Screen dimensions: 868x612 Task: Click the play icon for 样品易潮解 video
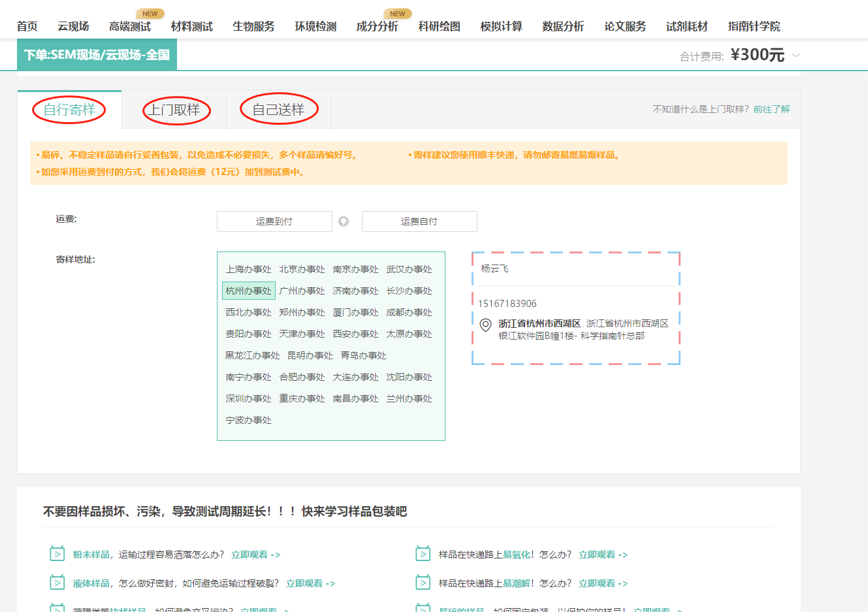click(x=424, y=583)
